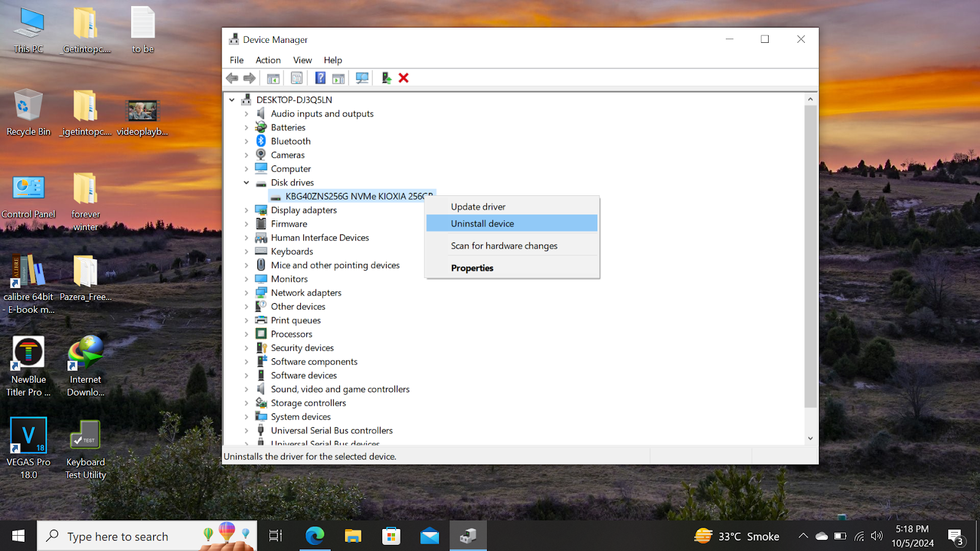This screenshot has width=980, height=551.
Task: Collapse the Disk drives category
Action: (246, 182)
